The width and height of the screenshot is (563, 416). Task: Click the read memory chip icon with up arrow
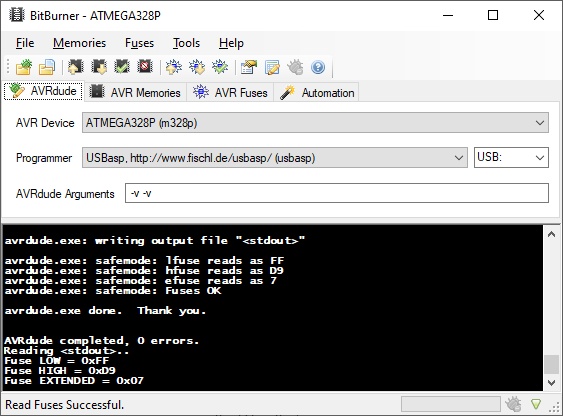point(76,67)
